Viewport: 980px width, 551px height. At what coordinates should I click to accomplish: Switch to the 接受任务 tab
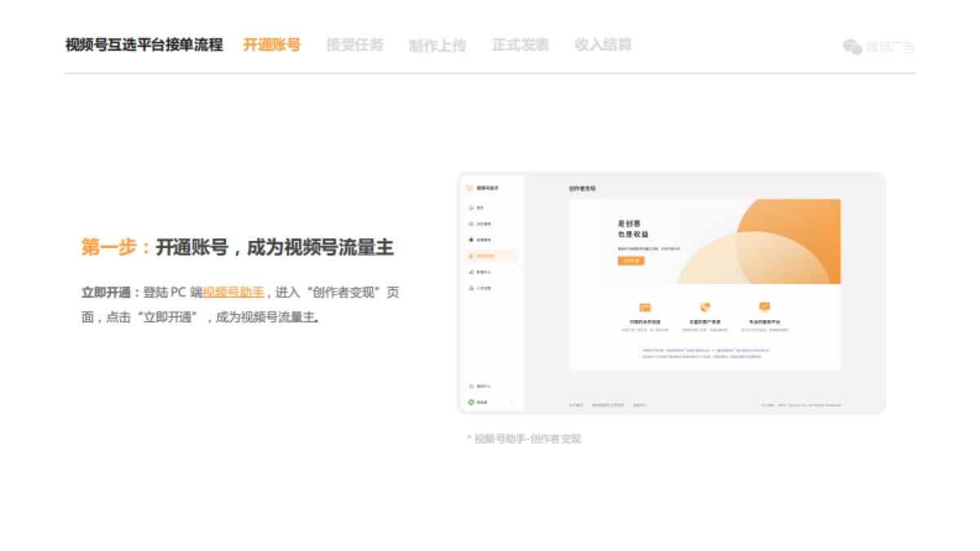[354, 46]
